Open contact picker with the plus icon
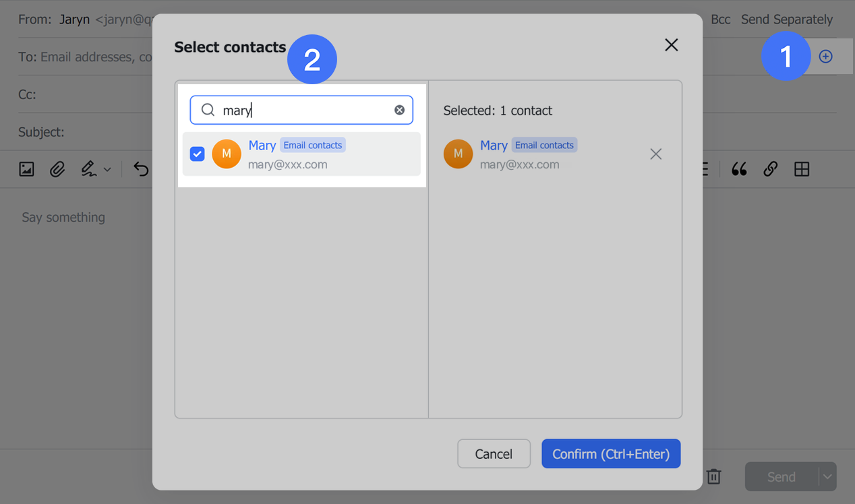Screen dimensions: 855x504 [825, 57]
